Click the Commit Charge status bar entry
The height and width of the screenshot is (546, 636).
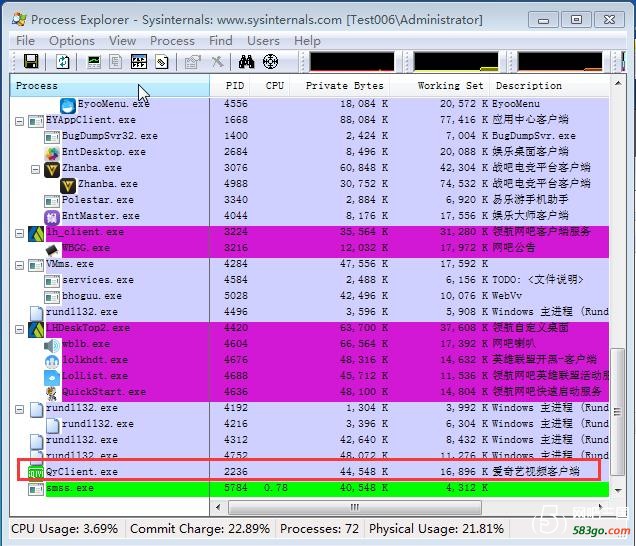tap(200, 529)
